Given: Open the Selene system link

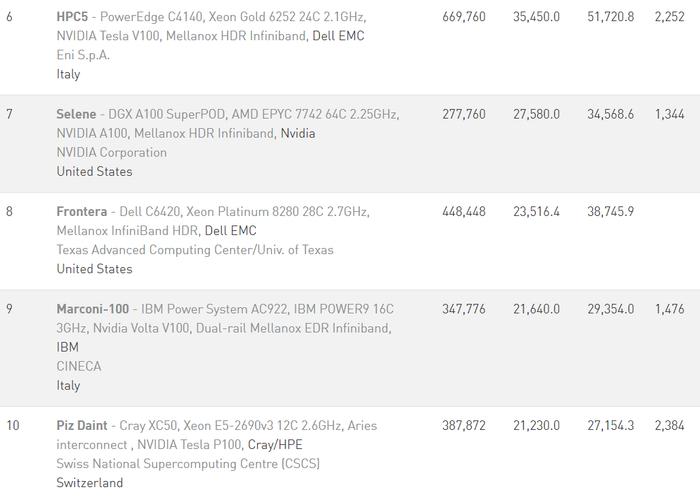Looking at the screenshot, I should [76, 114].
